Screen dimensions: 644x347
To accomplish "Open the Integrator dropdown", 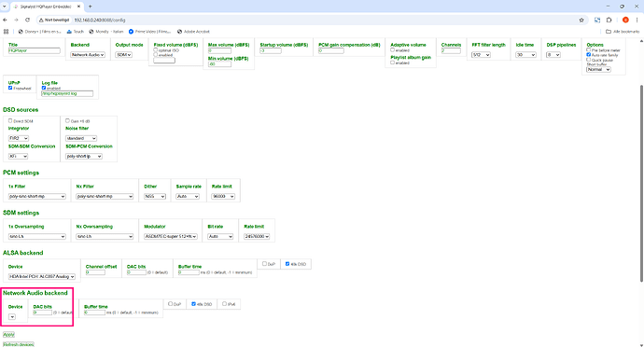I will pyautogui.click(x=19, y=138).
